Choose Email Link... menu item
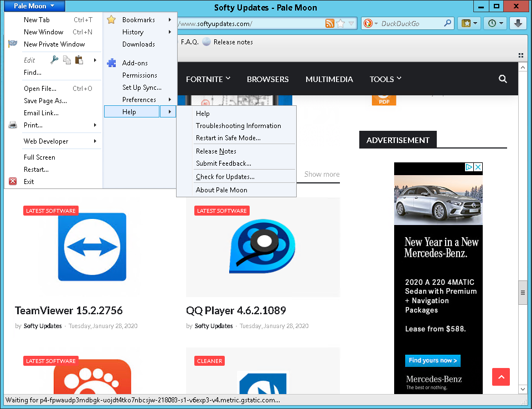The width and height of the screenshot is (532, 409). (x=54, y=113)
